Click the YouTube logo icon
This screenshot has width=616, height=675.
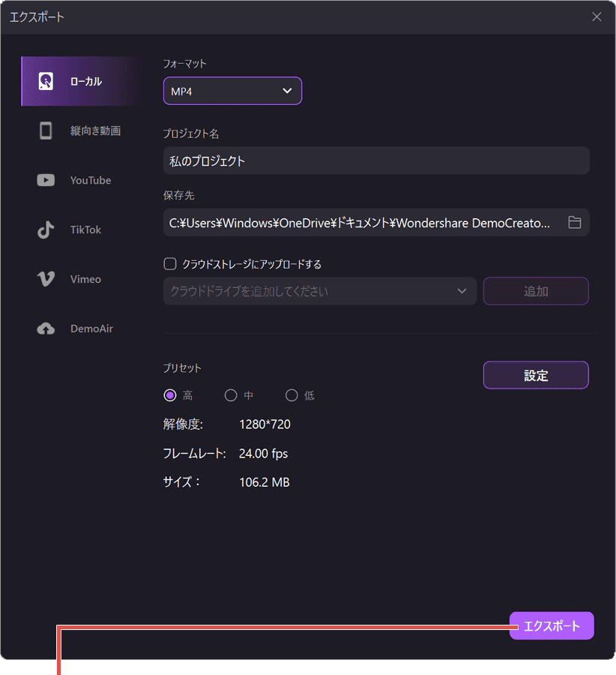tap(46, 180)
